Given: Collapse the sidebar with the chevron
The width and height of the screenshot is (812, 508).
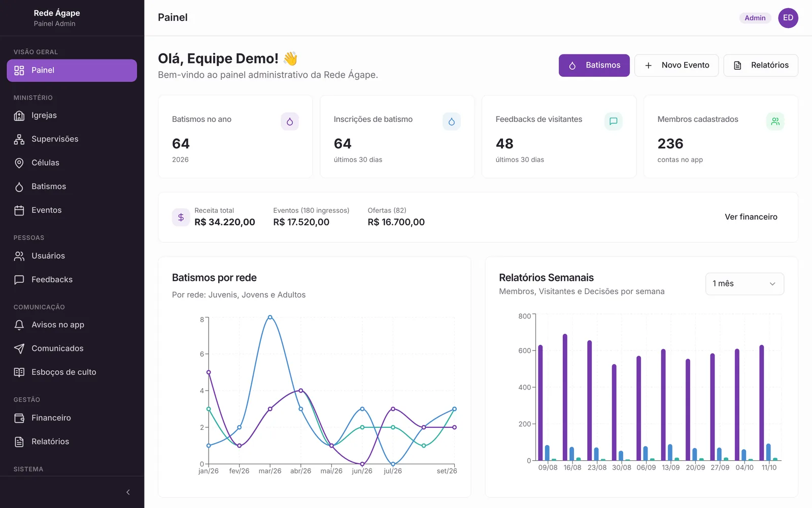Looking at the screenshot, I should tap(128, 492).
